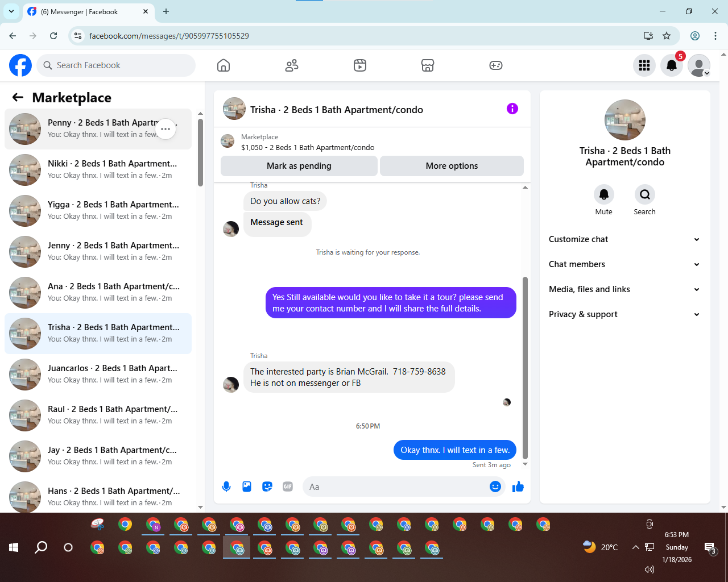The image size is (728, 582).
Task: Reload the page in Chrome
Action: click(53, 36)
